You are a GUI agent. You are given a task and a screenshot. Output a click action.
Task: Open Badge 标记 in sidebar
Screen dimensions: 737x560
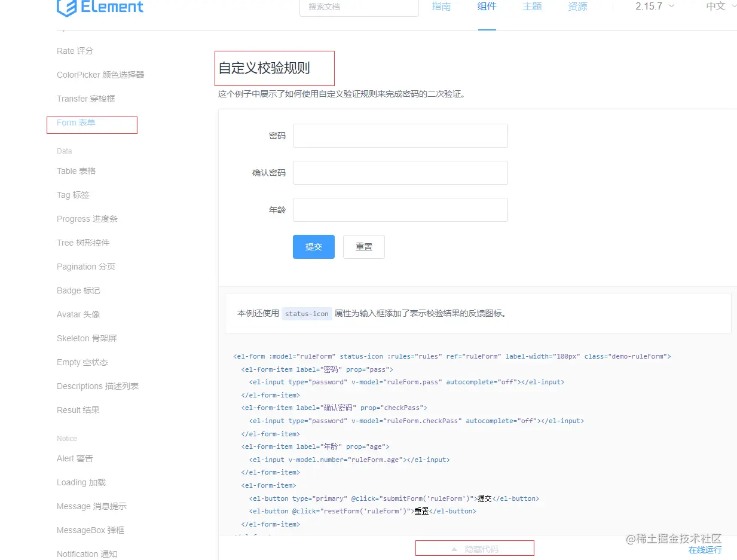78,290
